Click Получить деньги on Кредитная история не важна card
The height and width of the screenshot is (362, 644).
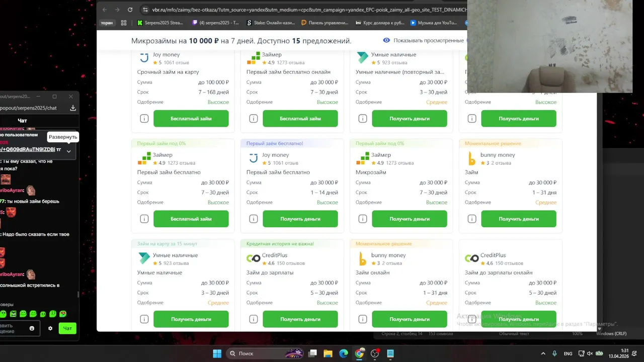(300, 319)
